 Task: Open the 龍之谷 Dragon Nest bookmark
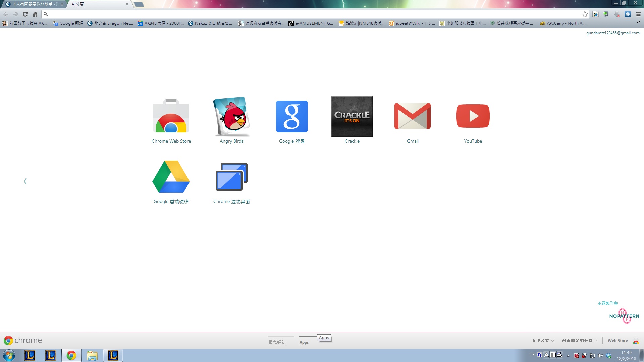pos(110,23)
